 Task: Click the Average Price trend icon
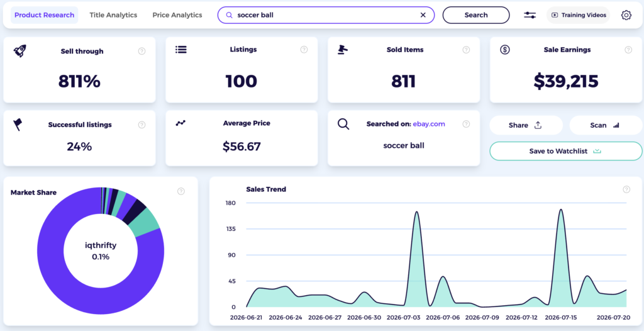click(x=180, y=123)
